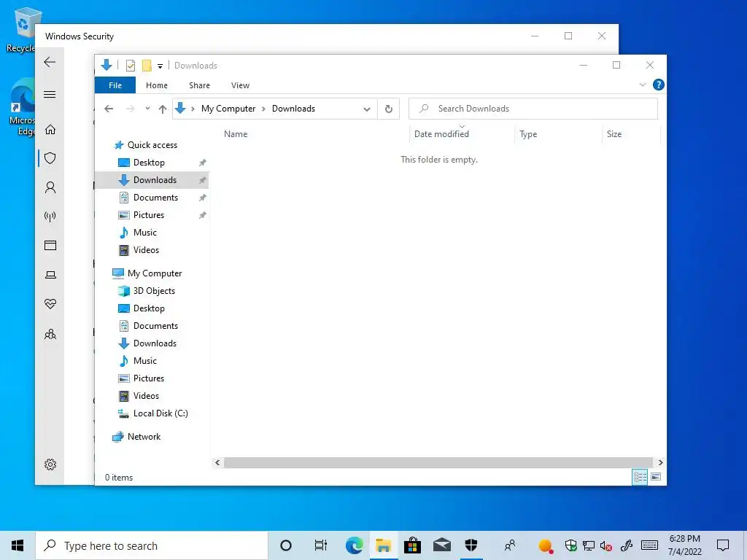747x560 pixels.
Task: Select Quick access in navigation pane
Action: tap(152, 145)
